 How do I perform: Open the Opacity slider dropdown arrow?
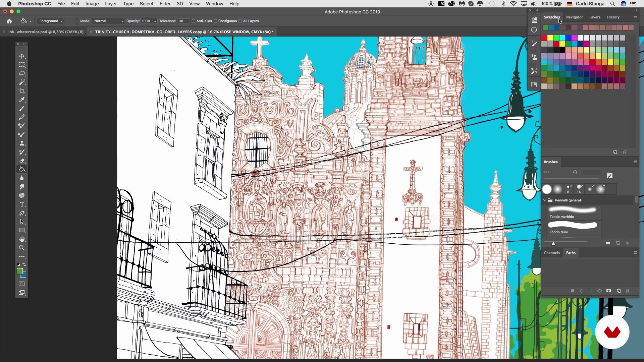pyautogui.click(x=155, y=21)
